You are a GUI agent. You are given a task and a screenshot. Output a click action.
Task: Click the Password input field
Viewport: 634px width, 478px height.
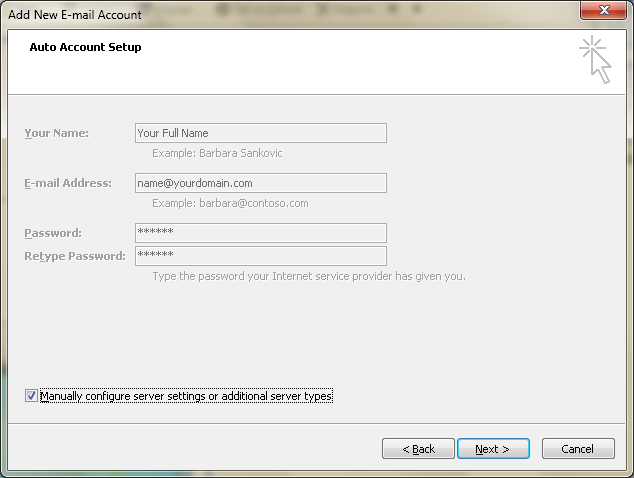click(x=261, y=233)
